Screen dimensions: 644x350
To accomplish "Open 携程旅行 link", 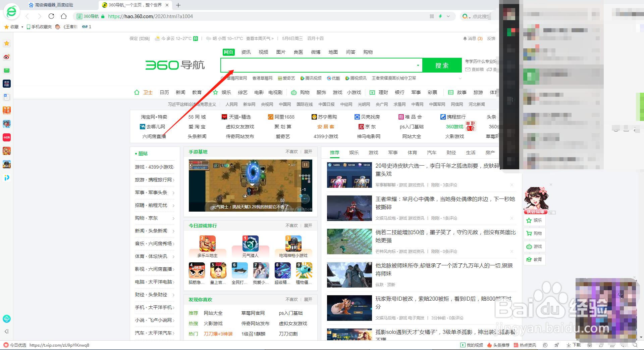I will [x=453, y=117].
